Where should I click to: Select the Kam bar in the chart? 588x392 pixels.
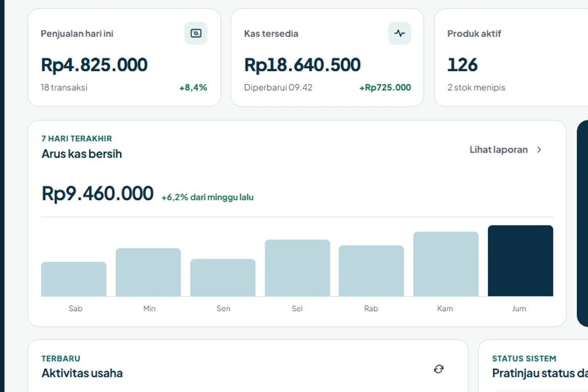pyautogui.click(x=446, y=264)
